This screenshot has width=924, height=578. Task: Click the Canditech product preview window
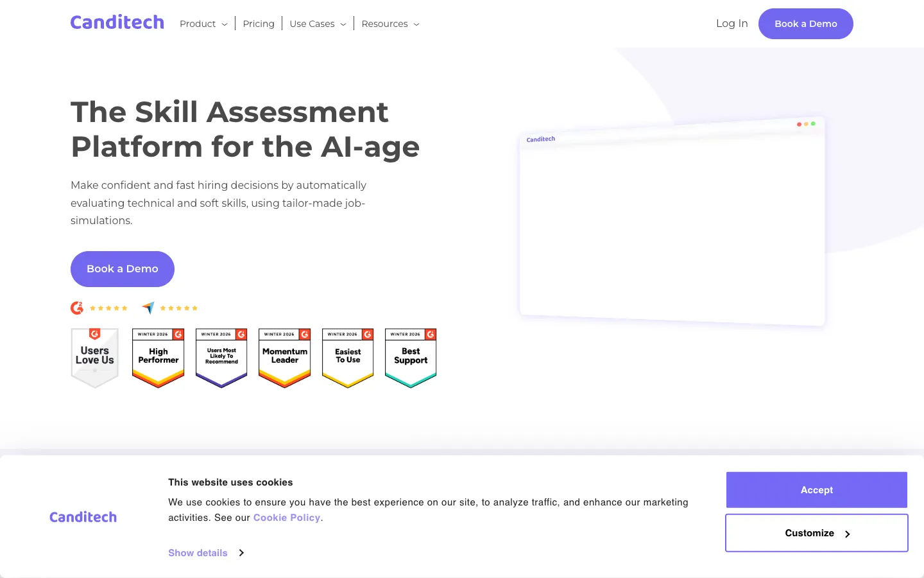pos(672,222)
